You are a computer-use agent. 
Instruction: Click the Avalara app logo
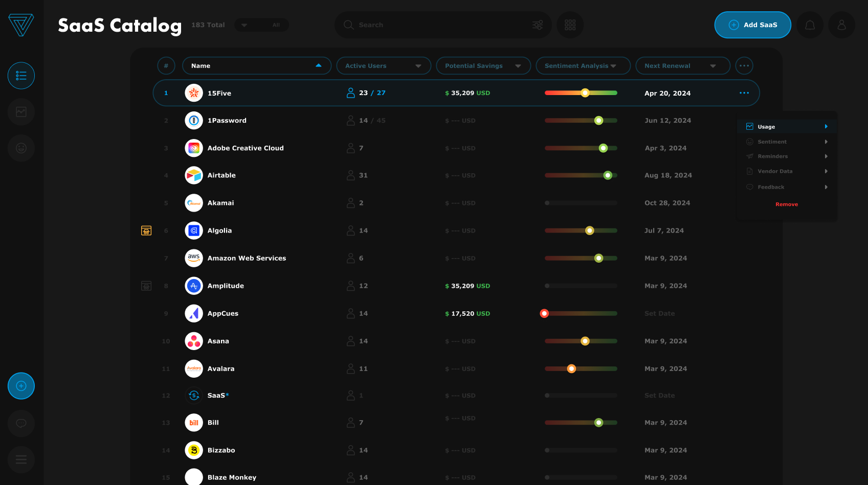point(194,368)
